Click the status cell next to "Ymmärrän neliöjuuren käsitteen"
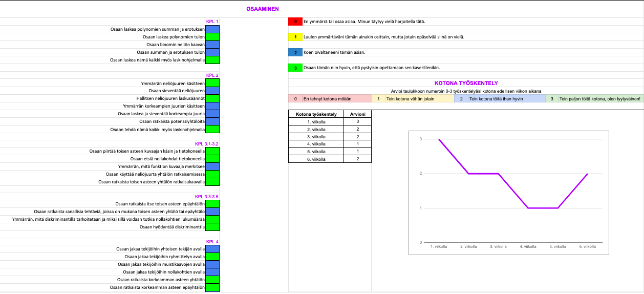Image resolution: width=644 pixels, height=294 pixels. (212, 83)
